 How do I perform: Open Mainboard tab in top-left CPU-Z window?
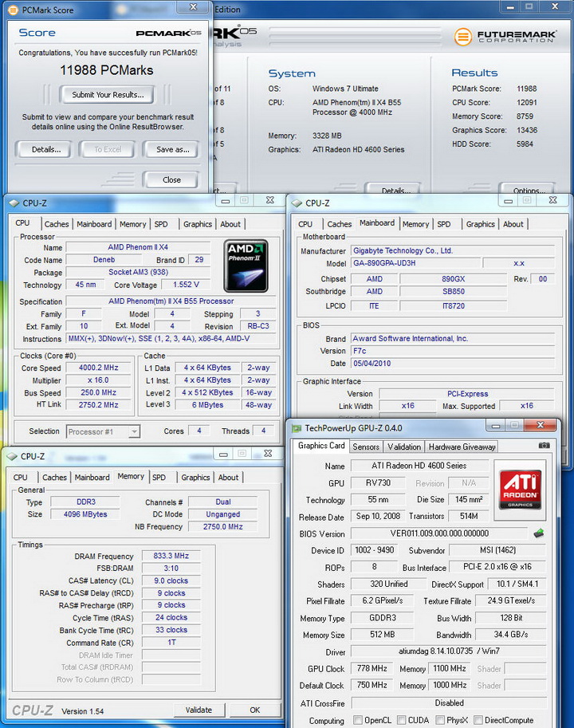point(94,224)
